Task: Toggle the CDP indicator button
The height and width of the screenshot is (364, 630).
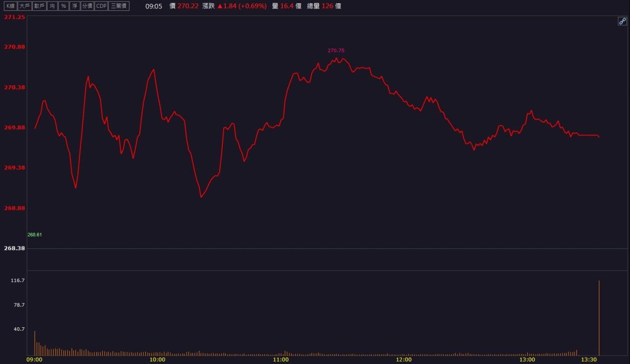Action: pos(101,6)
